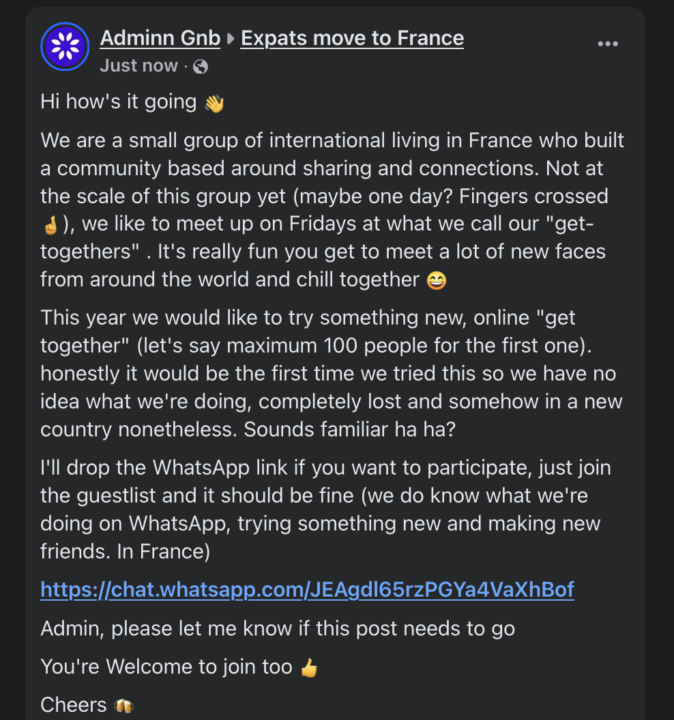Open the three-dot post options menu
674x720 pixels.
pyautogui.click(x=608, y=44)
